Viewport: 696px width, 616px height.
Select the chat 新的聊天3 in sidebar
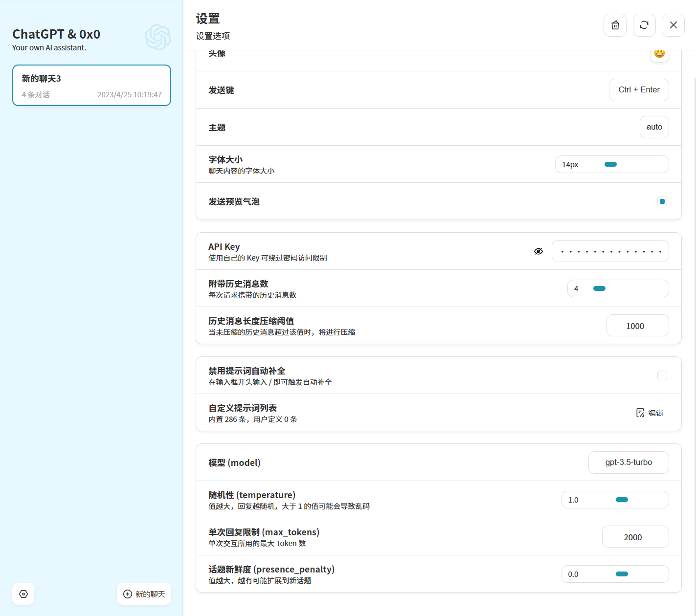[x=91, y=85]
